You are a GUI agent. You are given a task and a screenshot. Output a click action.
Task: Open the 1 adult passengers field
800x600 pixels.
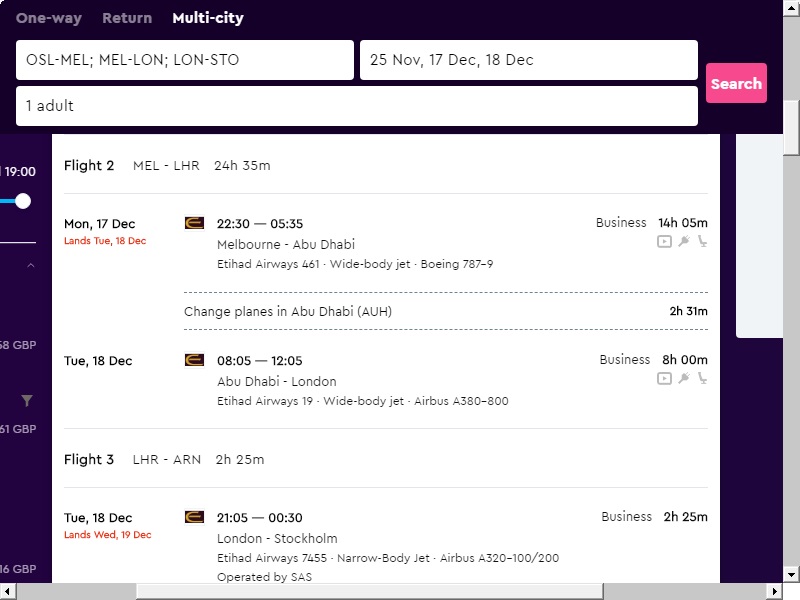(x=357, y=106)
